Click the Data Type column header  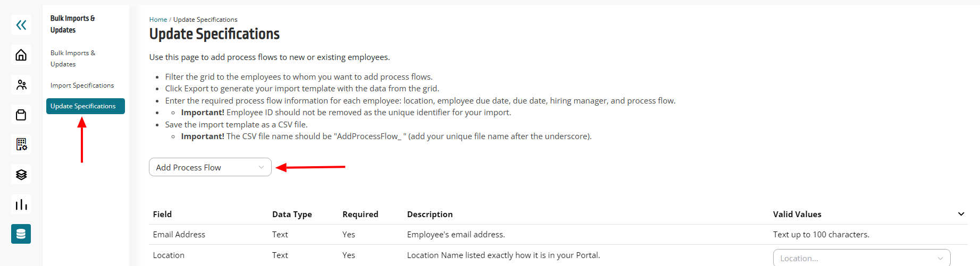[292, 214]
